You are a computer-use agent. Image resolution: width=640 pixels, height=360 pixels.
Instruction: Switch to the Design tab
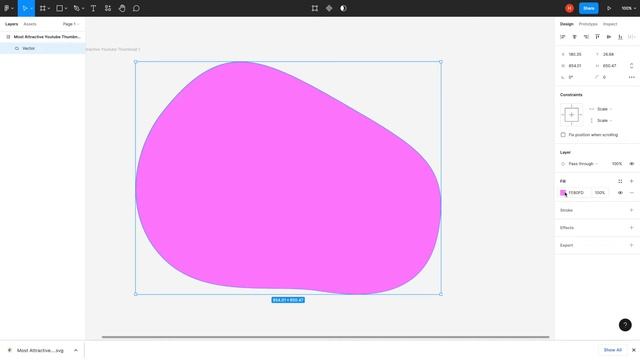click(567, 24)
